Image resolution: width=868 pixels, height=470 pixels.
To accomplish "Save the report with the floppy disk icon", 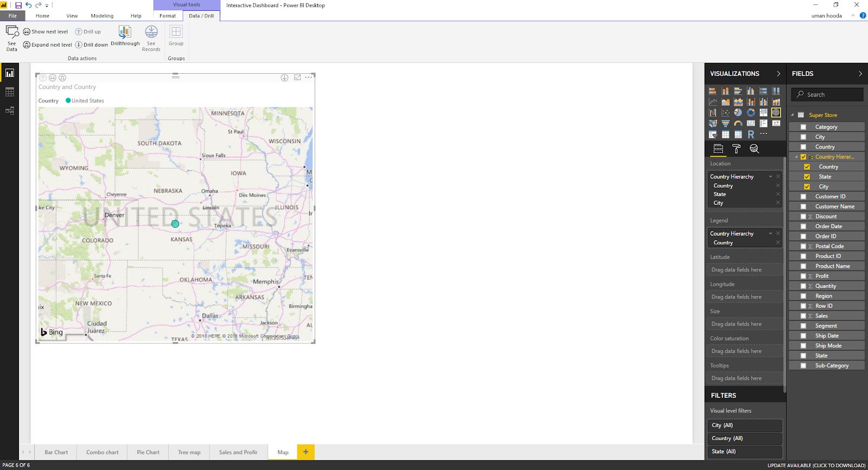I will pos(18,5).
